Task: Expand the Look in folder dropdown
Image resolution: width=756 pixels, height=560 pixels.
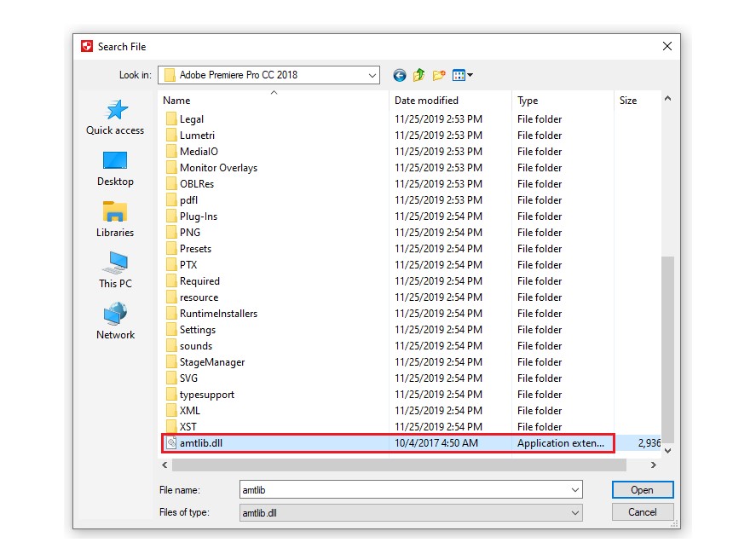Action: [372, 75]
